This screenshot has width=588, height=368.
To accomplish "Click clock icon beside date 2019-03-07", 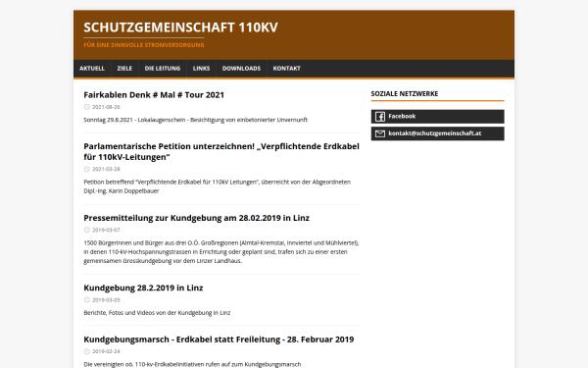I will pos(86,231).
